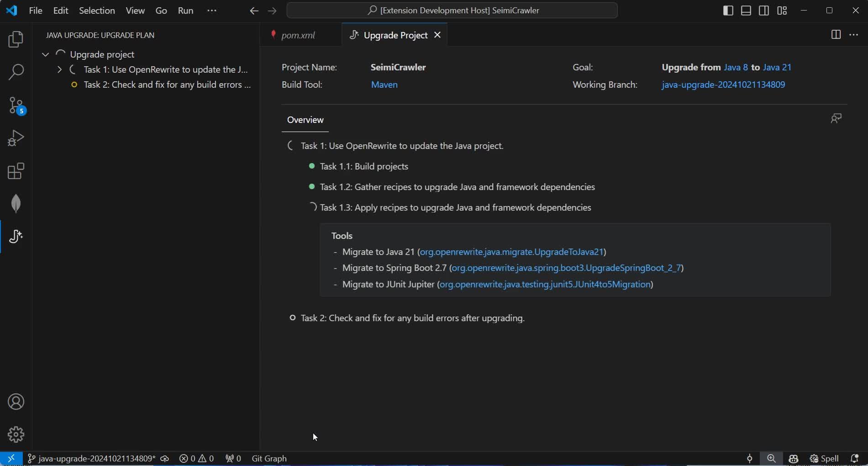The width and height of the screenshot is (868, 466).
Task: Click the feedback icon beside Overview
Action: tap(836, 119)
